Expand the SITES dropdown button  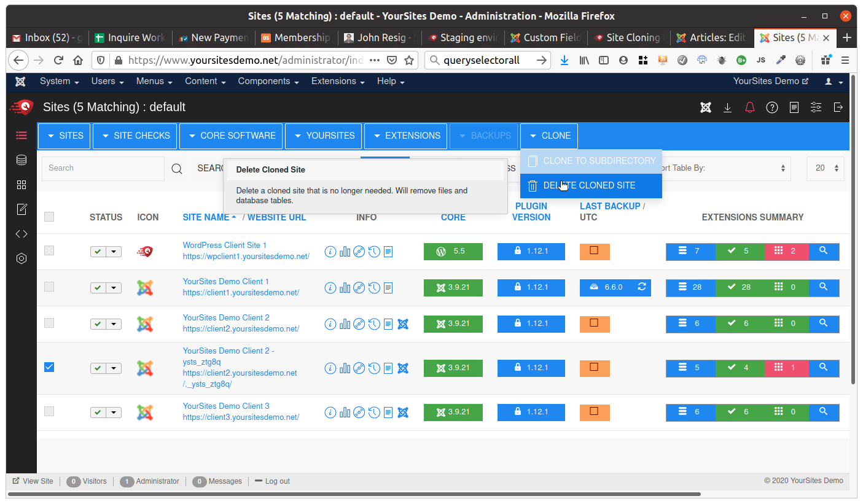(x=64, y=136)
